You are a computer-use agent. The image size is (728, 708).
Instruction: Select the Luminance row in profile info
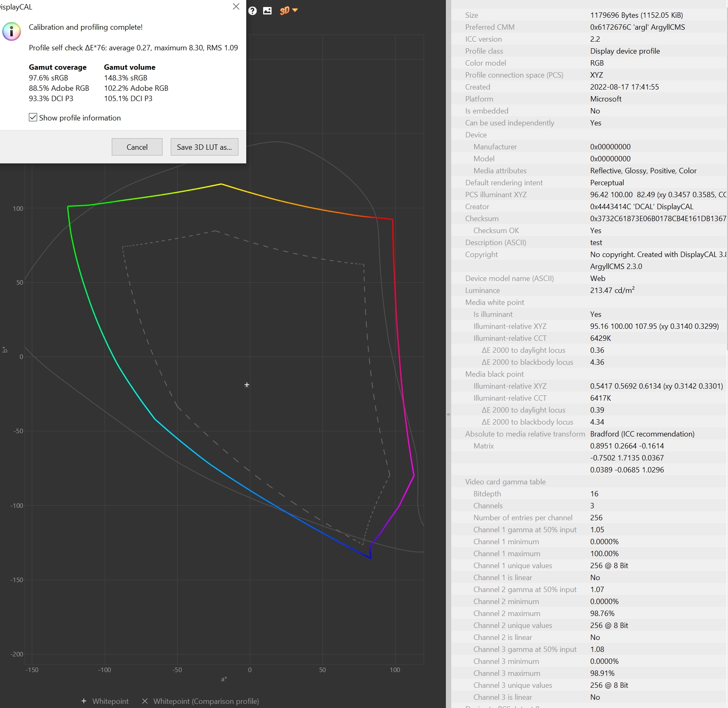coord(483,290)
